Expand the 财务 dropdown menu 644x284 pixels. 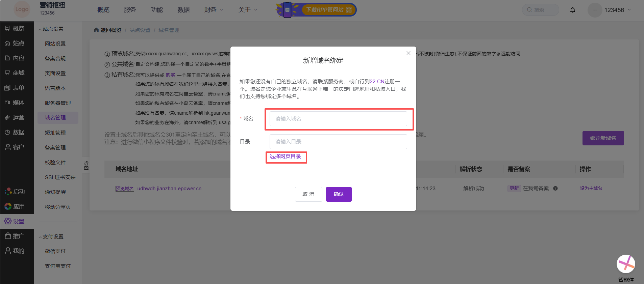[x=214, y=10]
